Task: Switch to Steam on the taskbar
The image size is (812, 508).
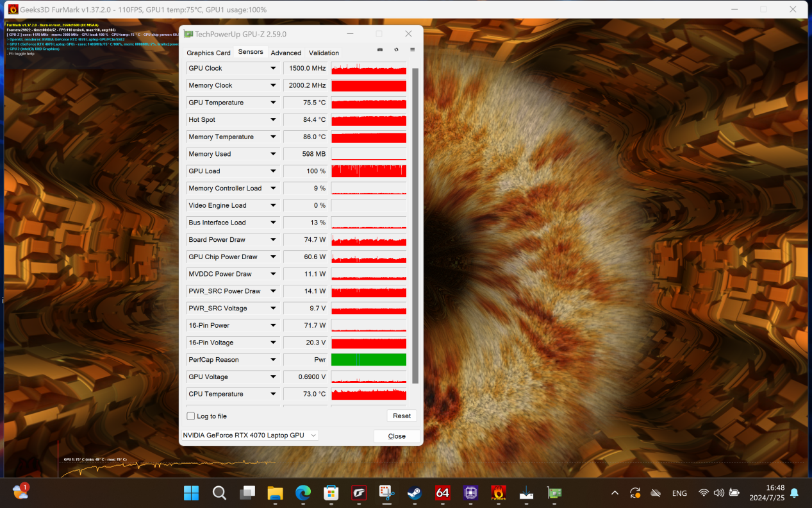Action: coord(415,493)
